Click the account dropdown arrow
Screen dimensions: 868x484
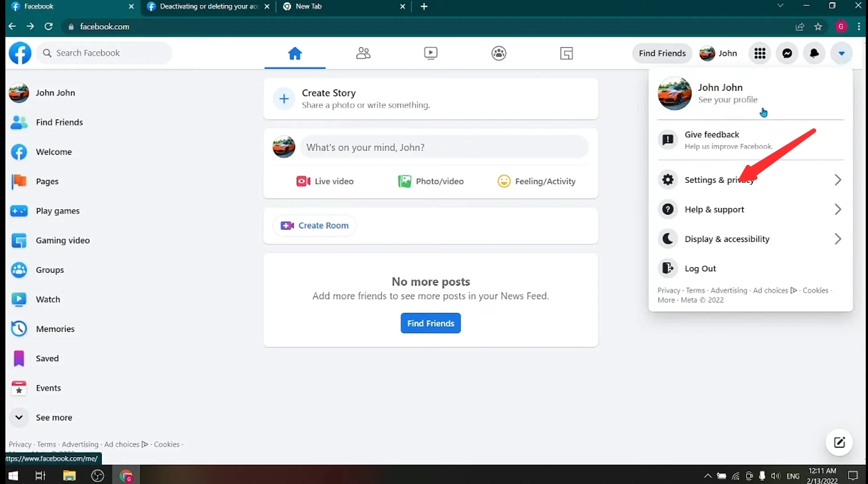click(x=841, y=53)
